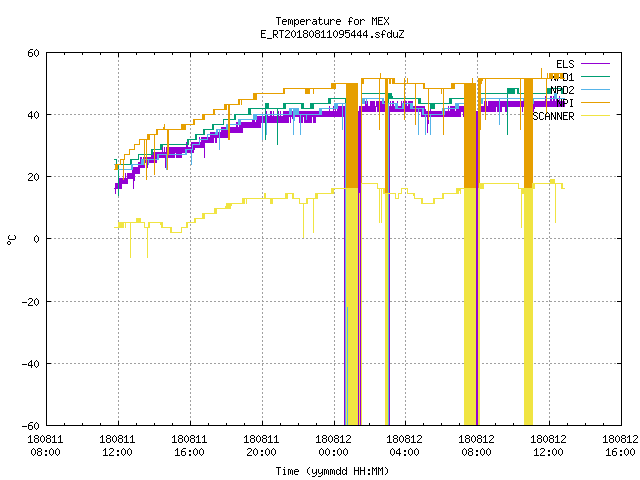Click the x-axis tick label 180812 04:00
The image size is (640, 480).
point(404,446)
